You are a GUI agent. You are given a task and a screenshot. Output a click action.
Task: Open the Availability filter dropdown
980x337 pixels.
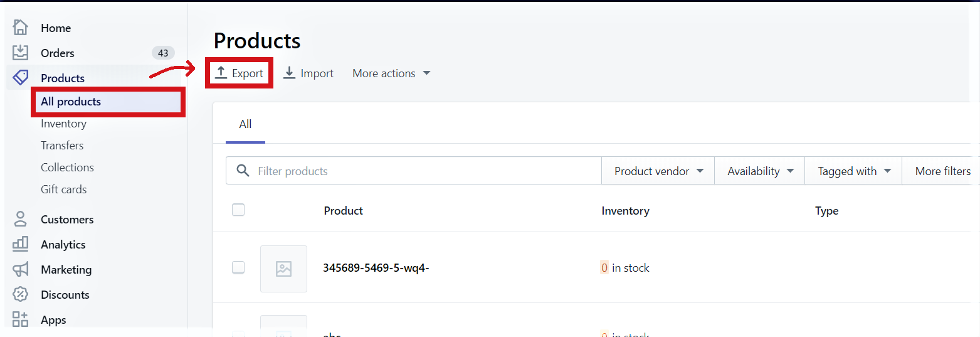pos(760,171)
